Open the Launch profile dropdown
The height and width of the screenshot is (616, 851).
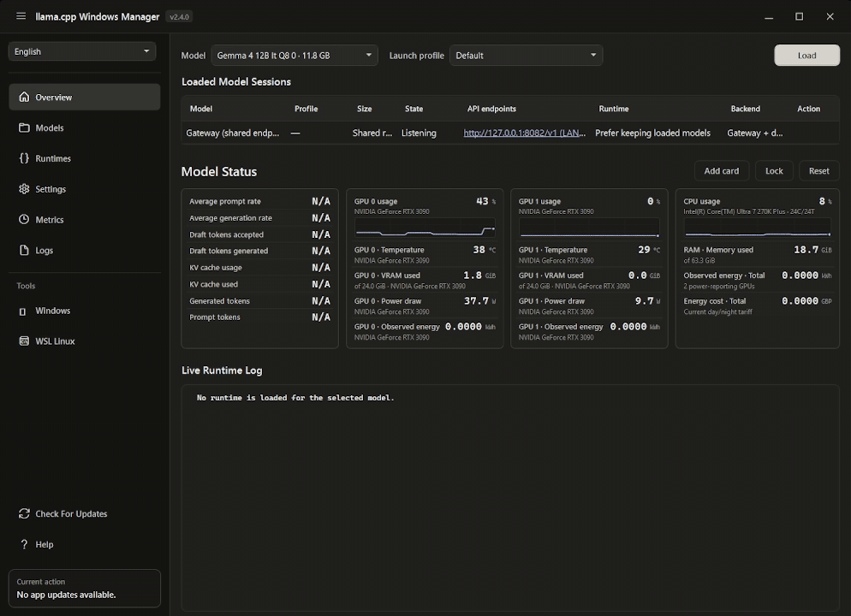(526, 56)
